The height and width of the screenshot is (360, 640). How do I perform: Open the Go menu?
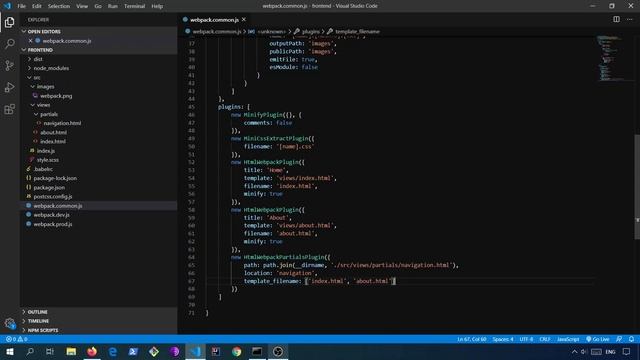point(98,6)
